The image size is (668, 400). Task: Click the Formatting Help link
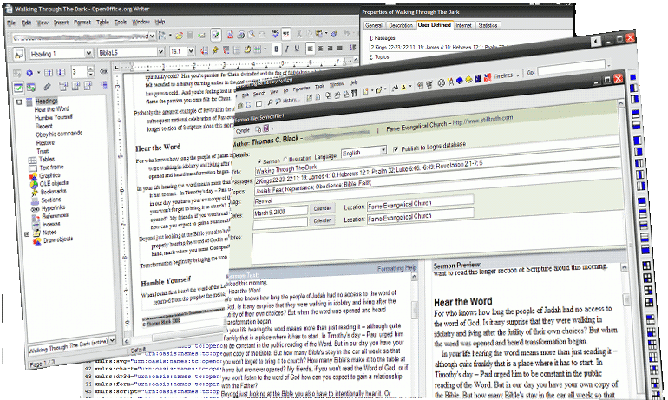coord(396,268)
